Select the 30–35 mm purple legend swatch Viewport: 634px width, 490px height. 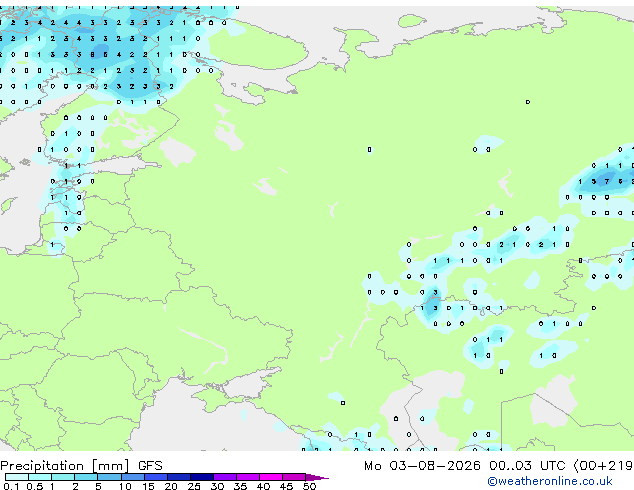[x=224, y=477]
